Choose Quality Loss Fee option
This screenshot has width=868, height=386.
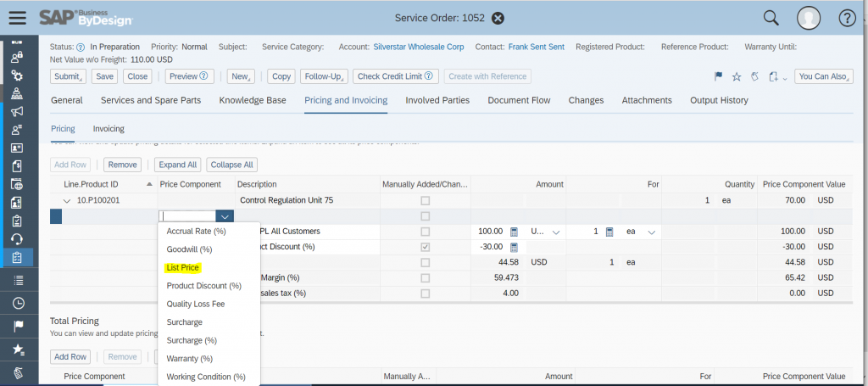196,304
